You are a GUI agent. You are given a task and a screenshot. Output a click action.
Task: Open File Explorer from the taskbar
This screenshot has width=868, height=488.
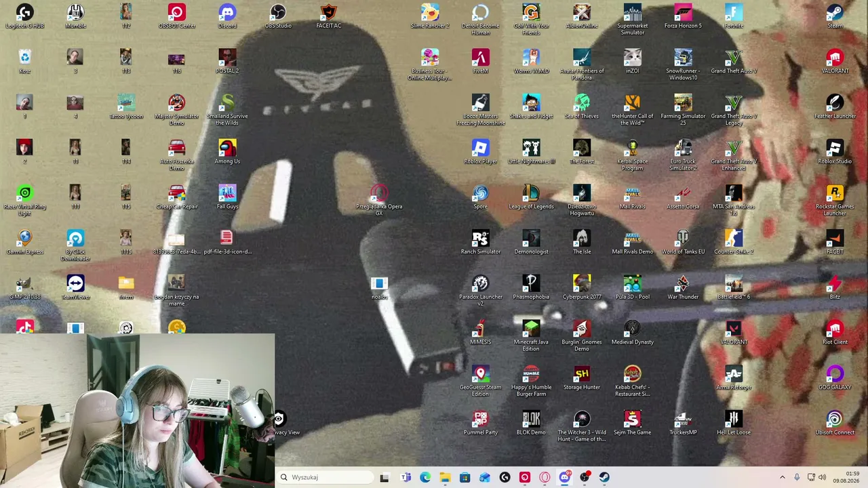click(x=445, y=477)
